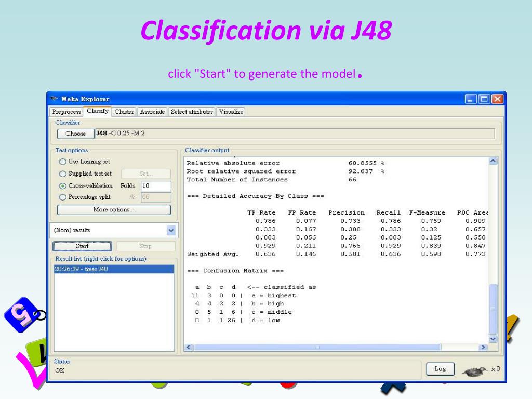Click the J48 -C 0.25 -M 2 classifier field
The width and height of the screenshot is (532, 399).
(x=295, y=134)
